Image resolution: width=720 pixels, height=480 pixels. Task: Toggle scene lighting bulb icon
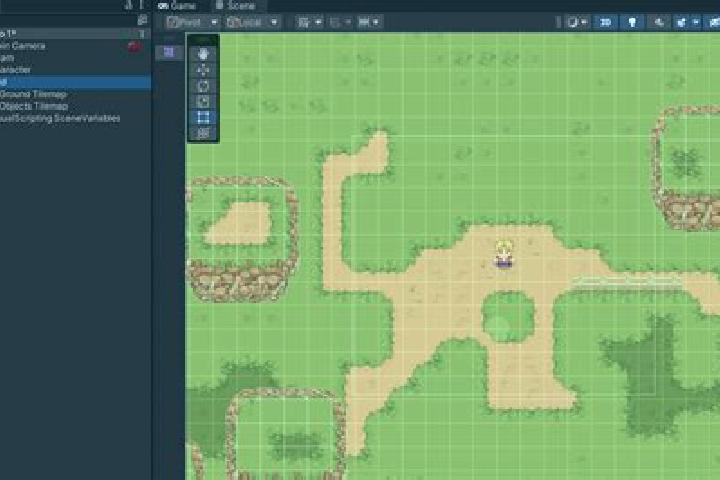(x=632, y=22)
